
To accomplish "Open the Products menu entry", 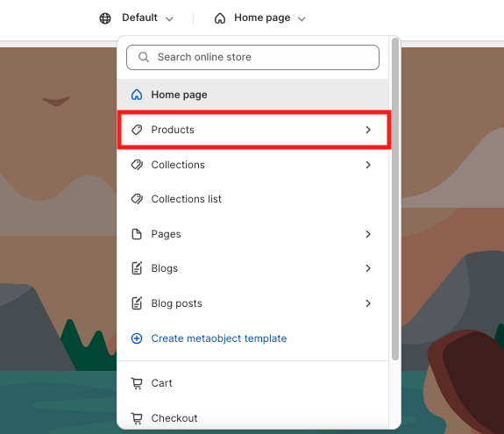I will pyautogui.click(x=252, y=130).
